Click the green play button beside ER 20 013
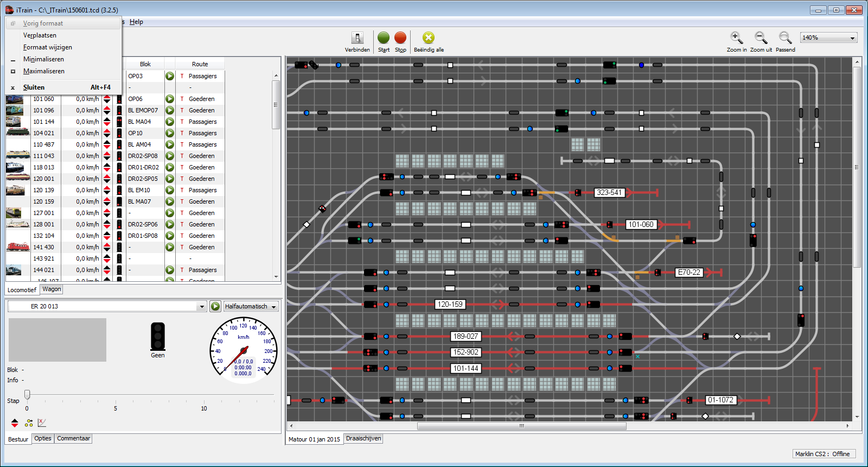This screenshot has width=868, height=467. click(x=215, y=306)
